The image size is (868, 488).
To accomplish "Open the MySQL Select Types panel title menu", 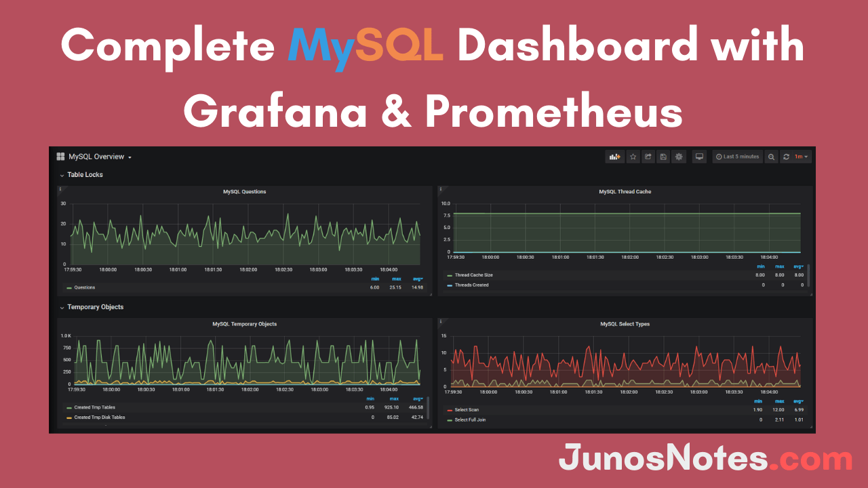I will click(x=625, y=324).
